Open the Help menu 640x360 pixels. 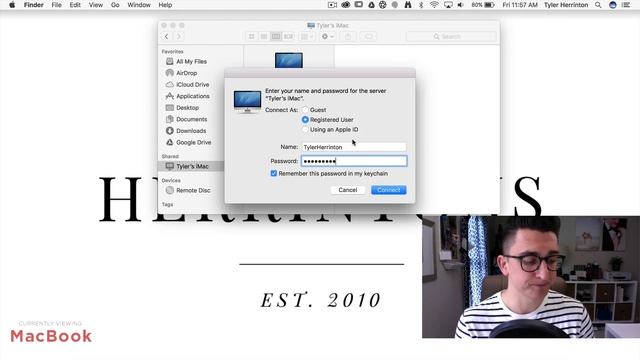(165, 5)
